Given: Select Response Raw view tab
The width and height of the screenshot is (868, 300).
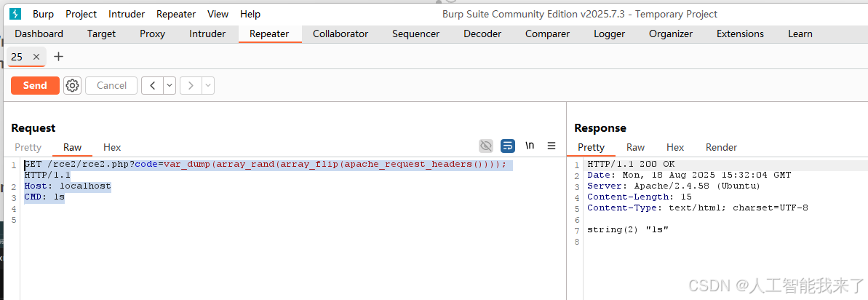Looking at the screenshot, I should pos(635,147).
